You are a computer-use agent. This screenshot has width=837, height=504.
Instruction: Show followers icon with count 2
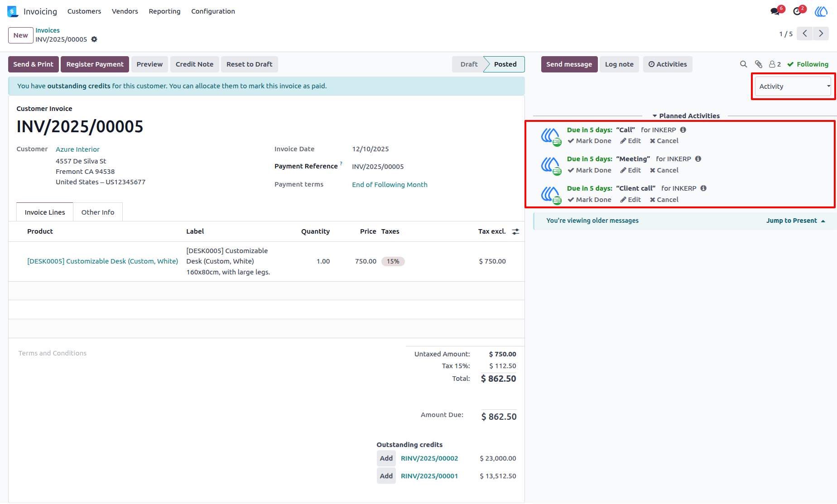pos(775,64)
